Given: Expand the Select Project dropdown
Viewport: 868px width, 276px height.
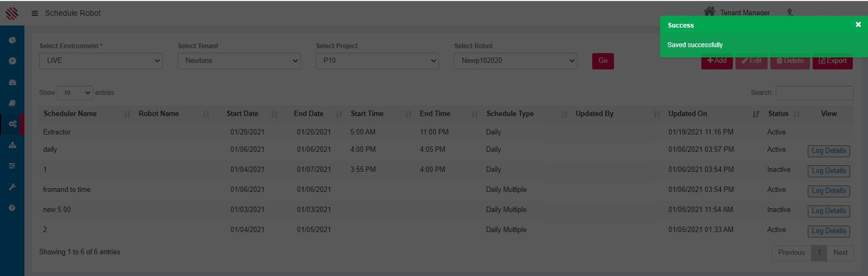Looking at the screenshot, I should 377,61.
